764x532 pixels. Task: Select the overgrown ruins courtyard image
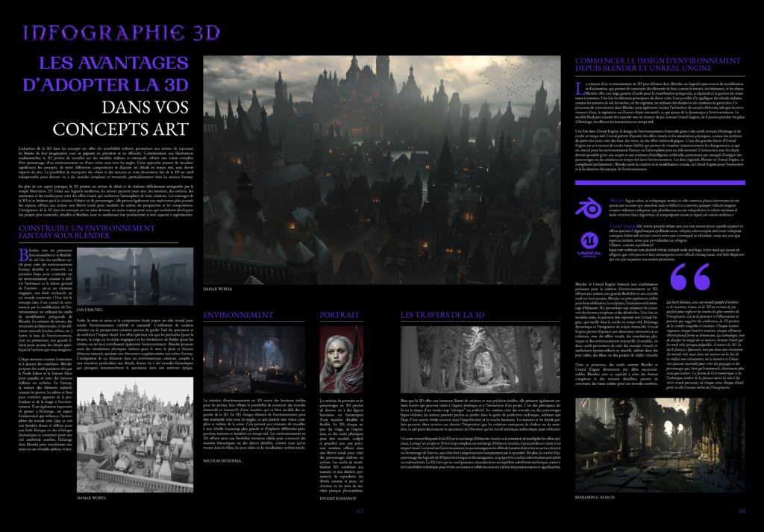[660, 445]
